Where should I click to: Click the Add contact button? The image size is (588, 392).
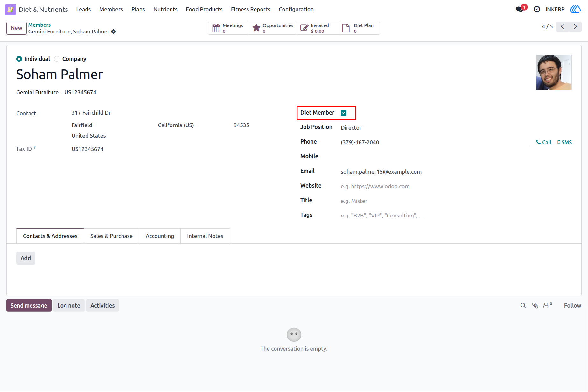[26, 258]
